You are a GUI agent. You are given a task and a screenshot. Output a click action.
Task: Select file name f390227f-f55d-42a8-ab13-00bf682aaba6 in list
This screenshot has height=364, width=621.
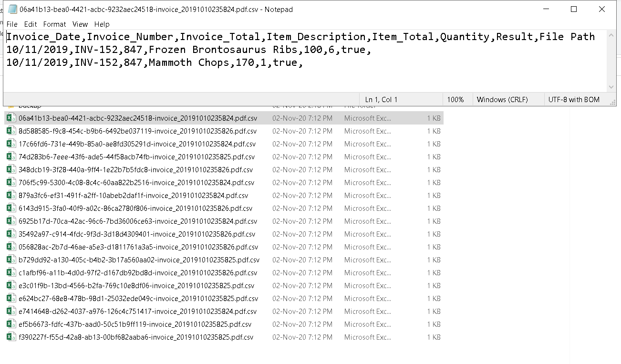pyautogui.click(x=136, y=337)
